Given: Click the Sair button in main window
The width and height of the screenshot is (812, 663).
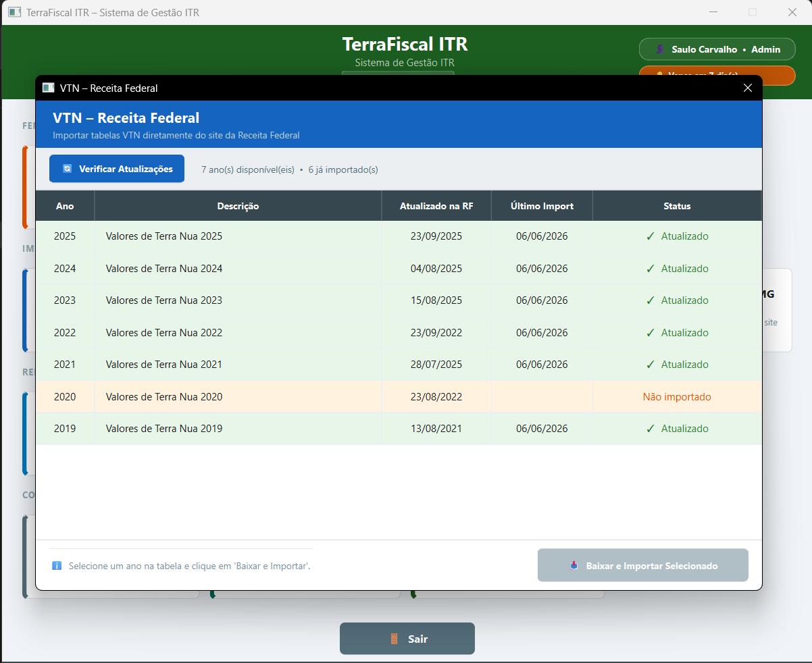Looking at the screenshot, I should (407, 639).
